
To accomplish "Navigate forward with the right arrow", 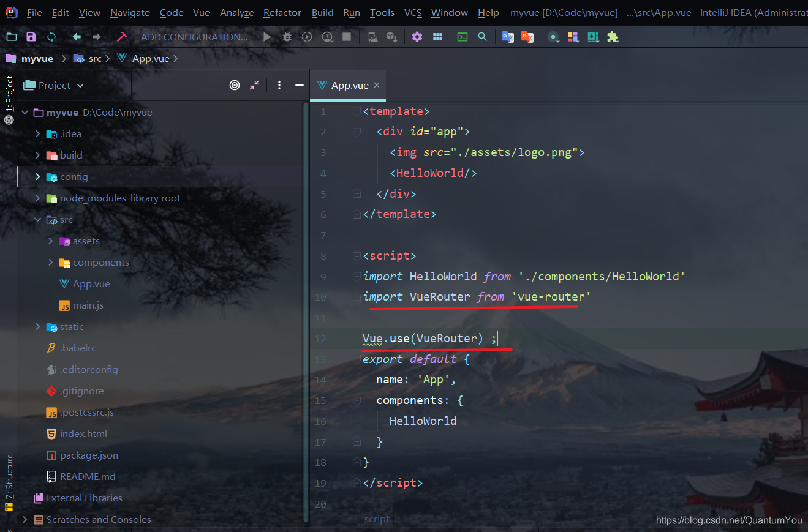I will 97,37.
